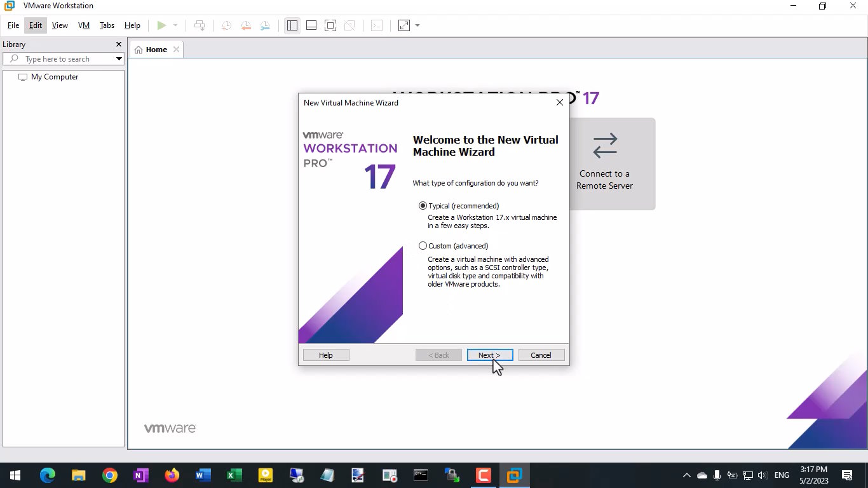The image size is (868, 488).
Task: Select My Computer in the Library tree
Action: pyautogui.click(x=55, y=77)
